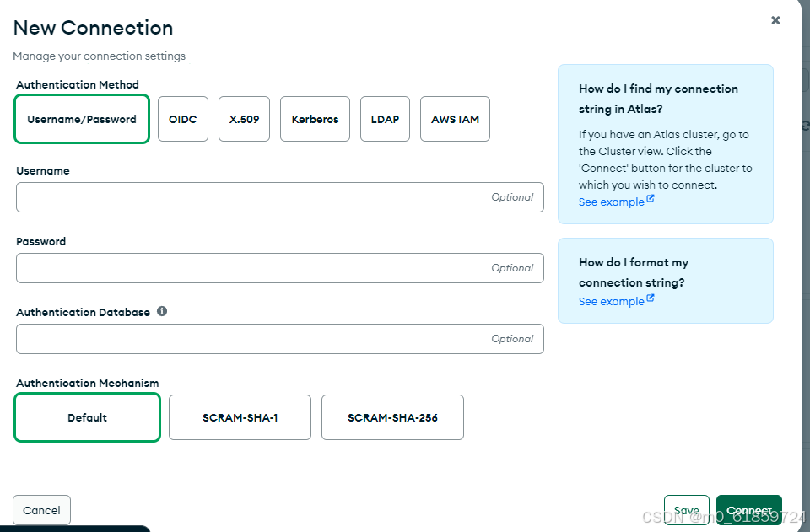Choose SCRAM-SHA-1 mechanism
Viewport: 810px width, 532px height.
click(240, 417)
